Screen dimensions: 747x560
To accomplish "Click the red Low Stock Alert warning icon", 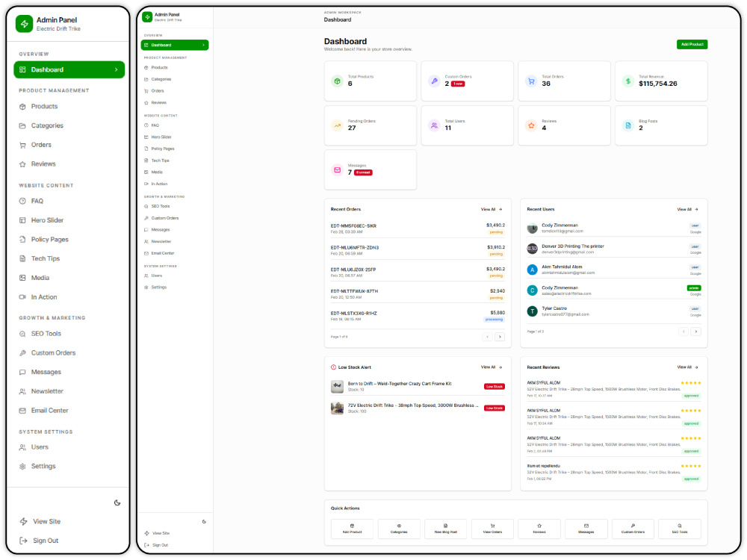I will pos(333,367).
